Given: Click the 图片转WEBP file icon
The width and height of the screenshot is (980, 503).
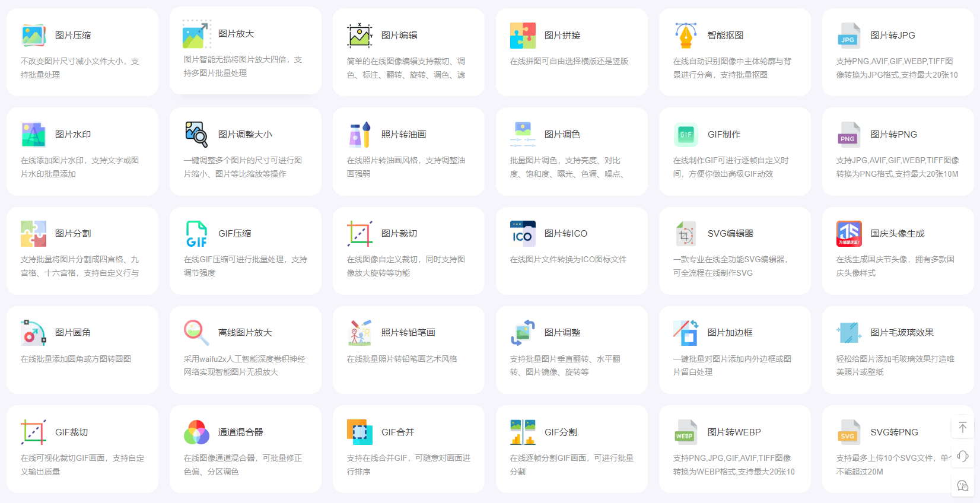Looking at the screenshot, I should point(686,432).
